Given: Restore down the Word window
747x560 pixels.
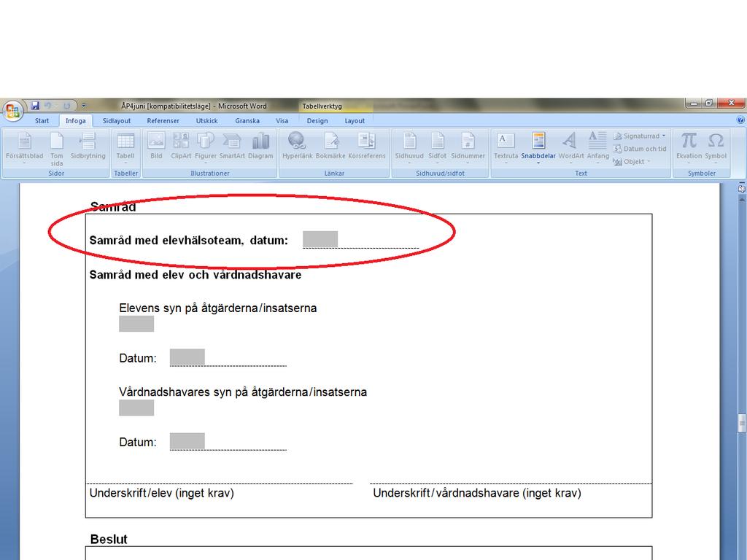Looking at the screenshot, I should pos(709,104).
